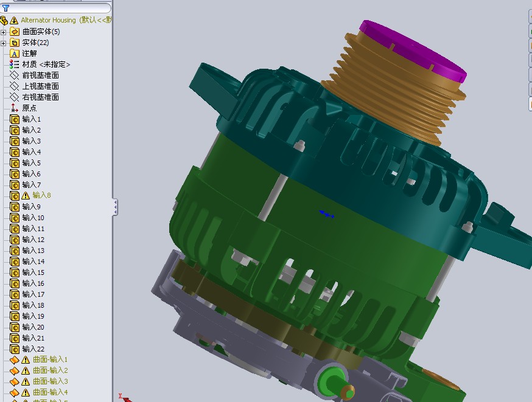Select imported feature 输入1
The image size is (532, 402).
[32, 119]
